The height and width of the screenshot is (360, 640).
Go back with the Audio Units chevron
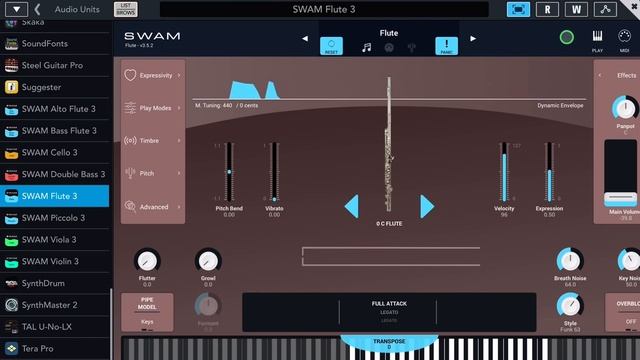37,9
